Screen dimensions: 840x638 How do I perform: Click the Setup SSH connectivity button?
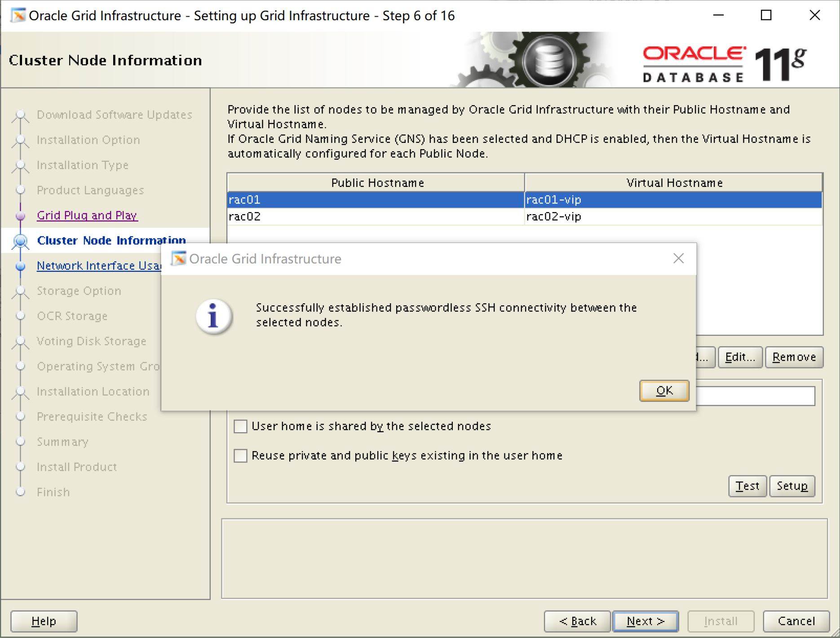coord(792,486)
